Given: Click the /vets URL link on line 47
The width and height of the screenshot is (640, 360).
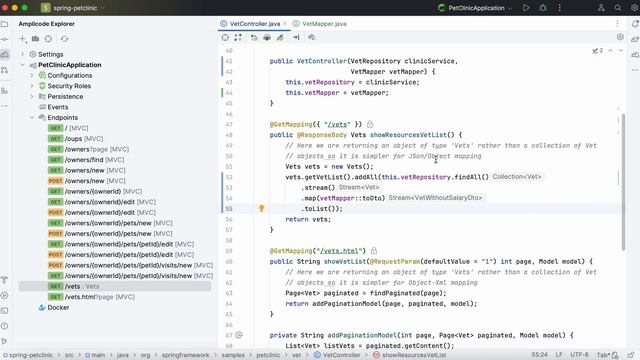Looking at the screenshot, I should pos(337,124).
